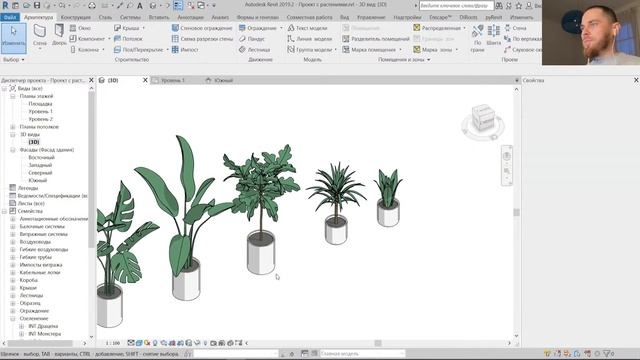Viewport: 640px width, 360px height.
Task: Select the third potted plant with white pot
Action: click(x=261, y=209)
